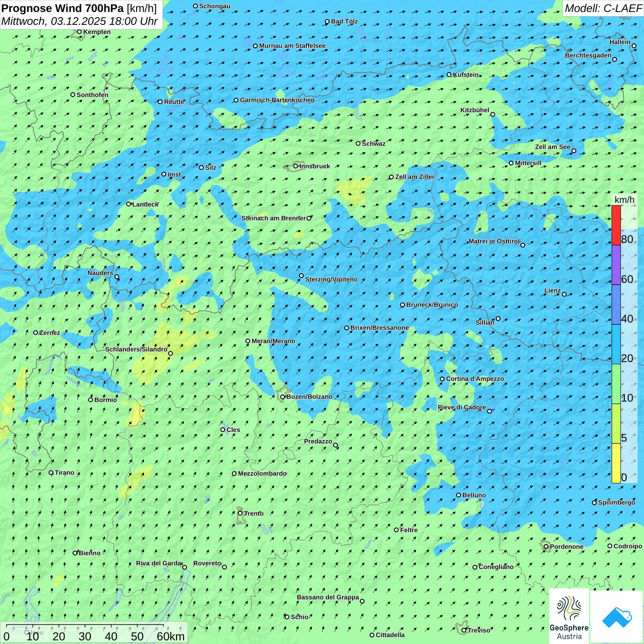644x644 pixels.
Task: Click the Cortina d'Ampezzo marker circle
Action: click(x=443, y=379)
